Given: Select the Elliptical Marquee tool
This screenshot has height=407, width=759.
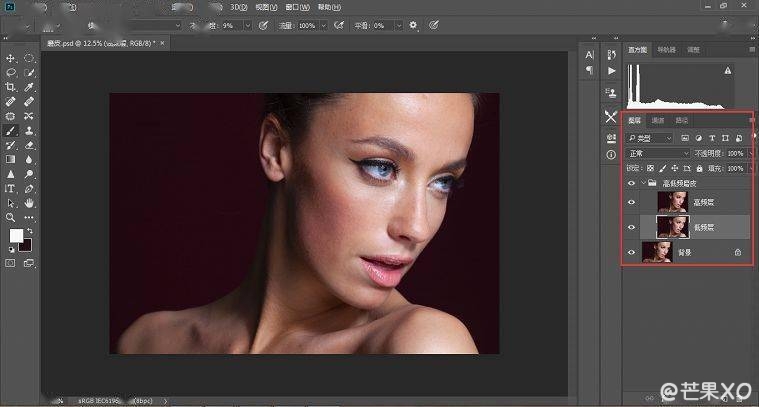Looking at the screenshot, I should (x=29, y=58).
